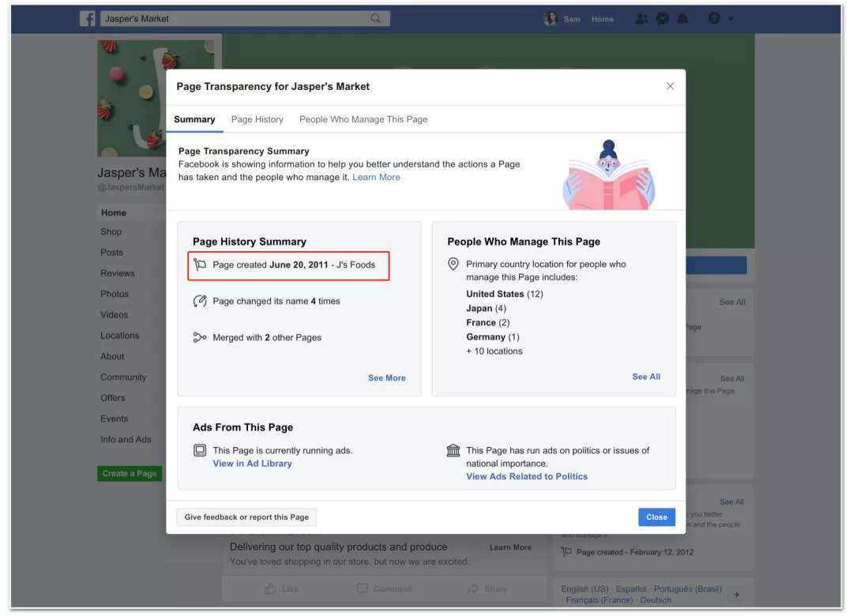Open Sam's profile avatar

pos(551,18)
